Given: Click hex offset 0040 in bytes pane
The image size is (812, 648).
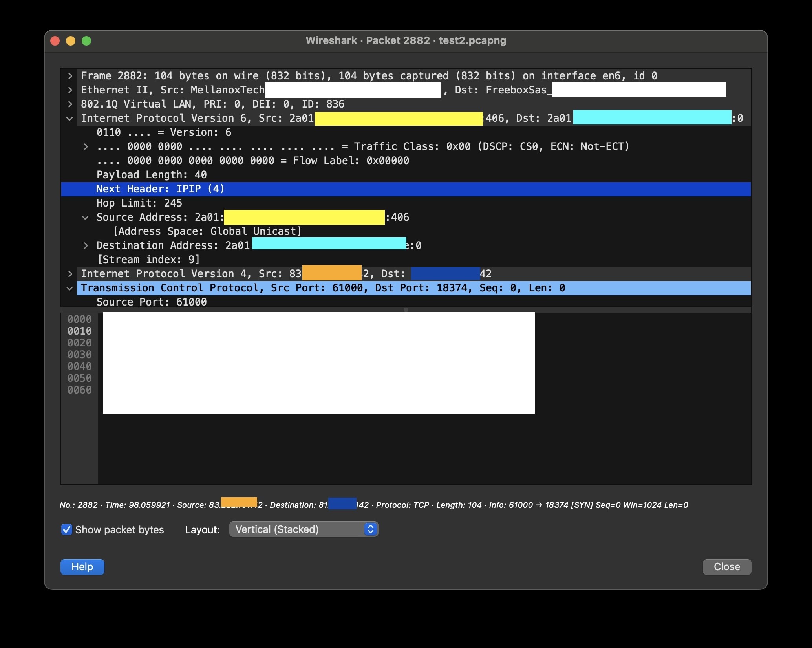Looking at the screenshot, I should (79, 366).
